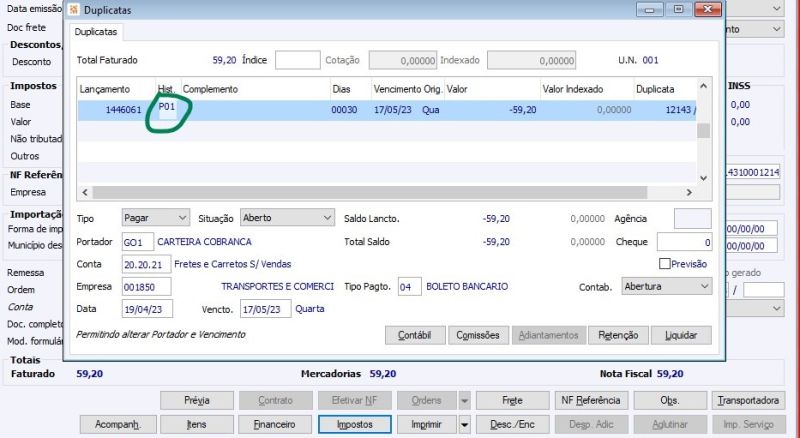Click the Liquidar button
The width and height of the screenshot is (800, 438).
(681, 335)
